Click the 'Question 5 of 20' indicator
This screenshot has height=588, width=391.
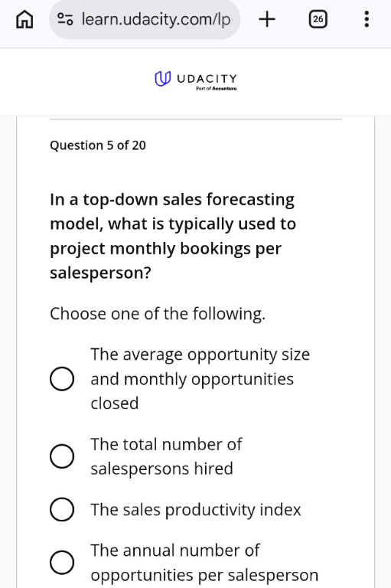[x=98, y=145]
